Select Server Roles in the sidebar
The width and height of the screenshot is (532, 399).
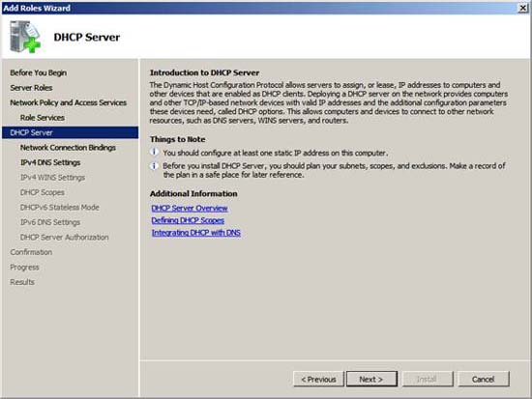coord(31,88)
